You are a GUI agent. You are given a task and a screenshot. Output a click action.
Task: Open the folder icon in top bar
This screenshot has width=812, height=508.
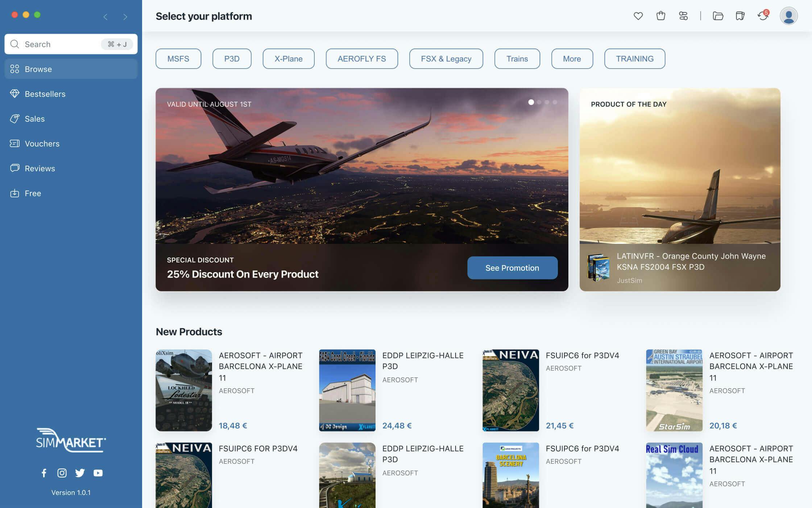718,16
